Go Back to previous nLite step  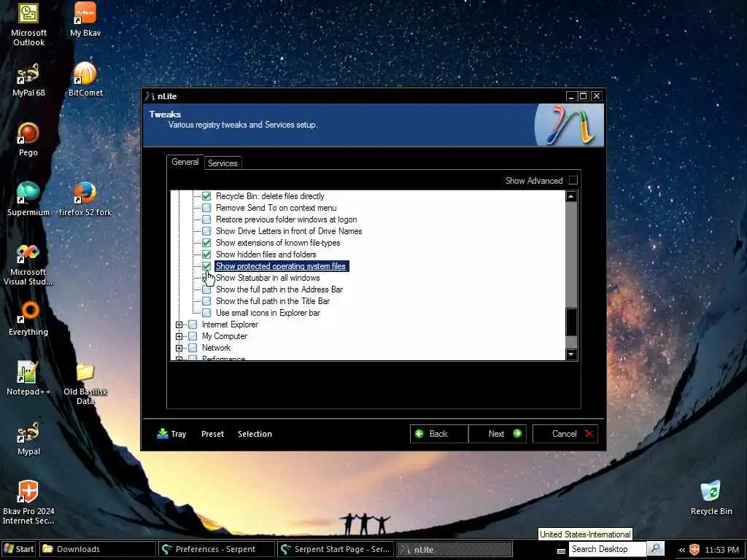[x=438, y=434]
